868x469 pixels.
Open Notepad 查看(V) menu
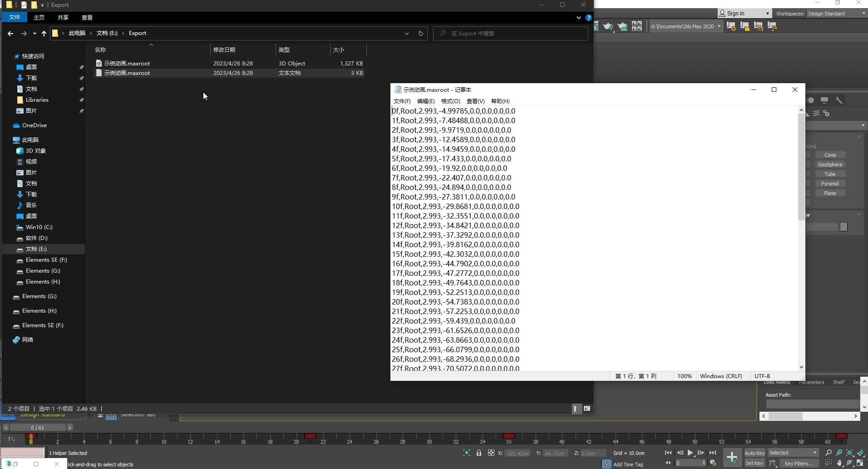click(x=475, y=101)
